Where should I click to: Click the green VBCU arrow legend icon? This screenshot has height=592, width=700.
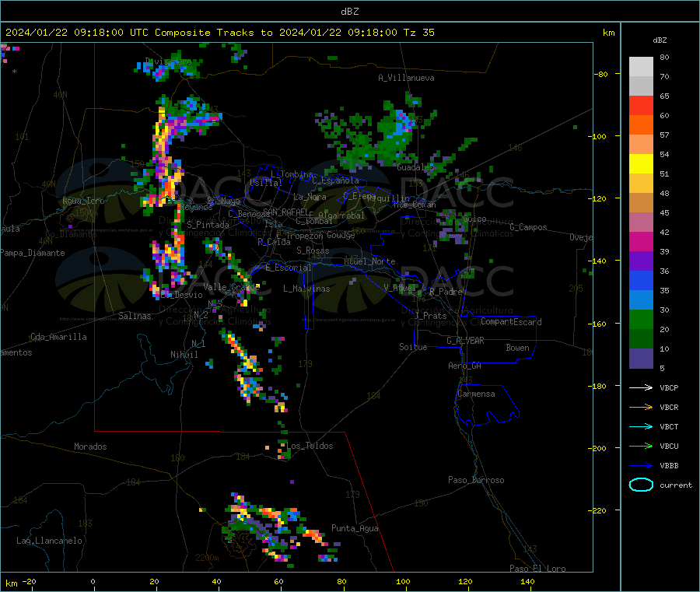click(641, 446)
